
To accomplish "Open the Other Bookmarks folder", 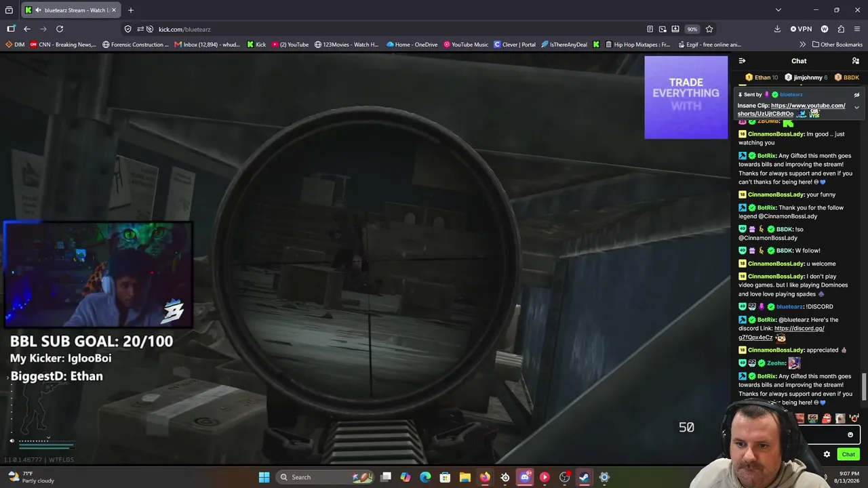I will point(837,45).
